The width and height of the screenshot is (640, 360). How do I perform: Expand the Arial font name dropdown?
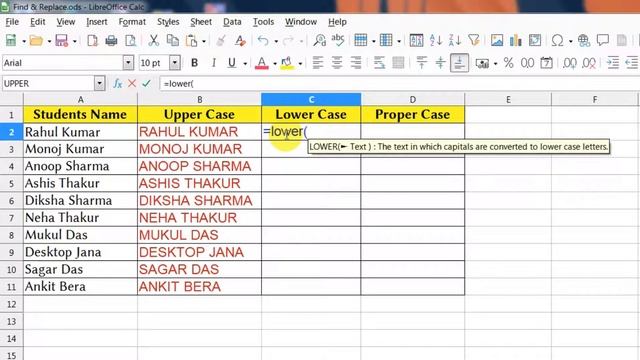(x=128, y=63)
